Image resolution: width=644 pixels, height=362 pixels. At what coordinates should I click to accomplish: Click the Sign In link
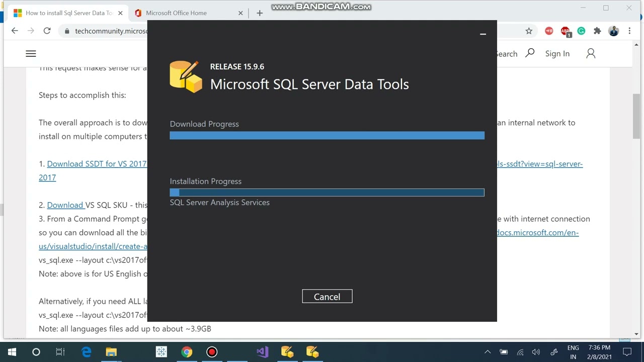point(557,54)
